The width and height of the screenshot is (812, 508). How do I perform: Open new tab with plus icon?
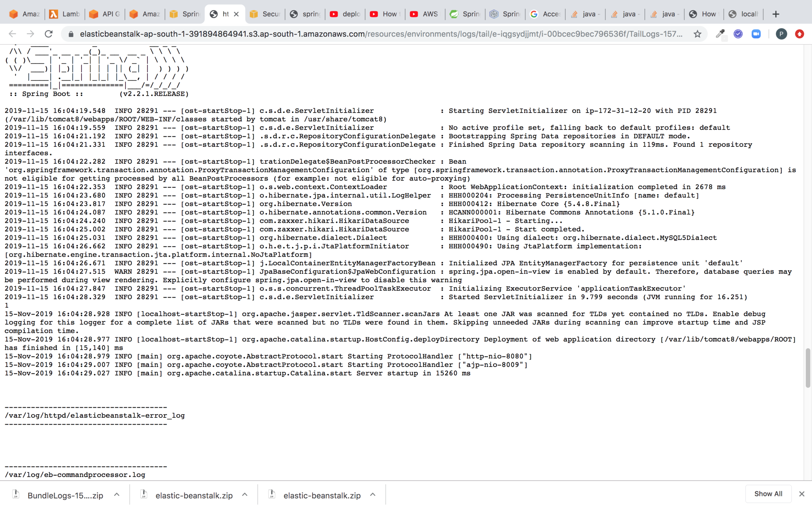(x=776, y=14)
